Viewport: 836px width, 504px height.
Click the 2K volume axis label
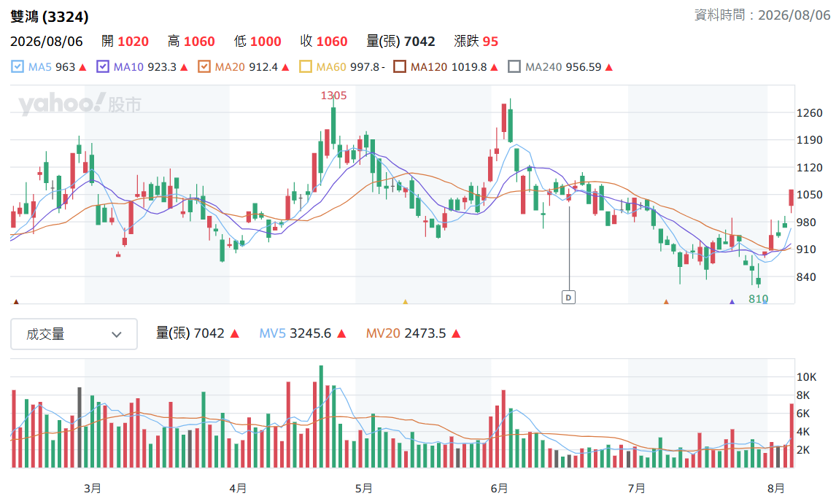803,450
